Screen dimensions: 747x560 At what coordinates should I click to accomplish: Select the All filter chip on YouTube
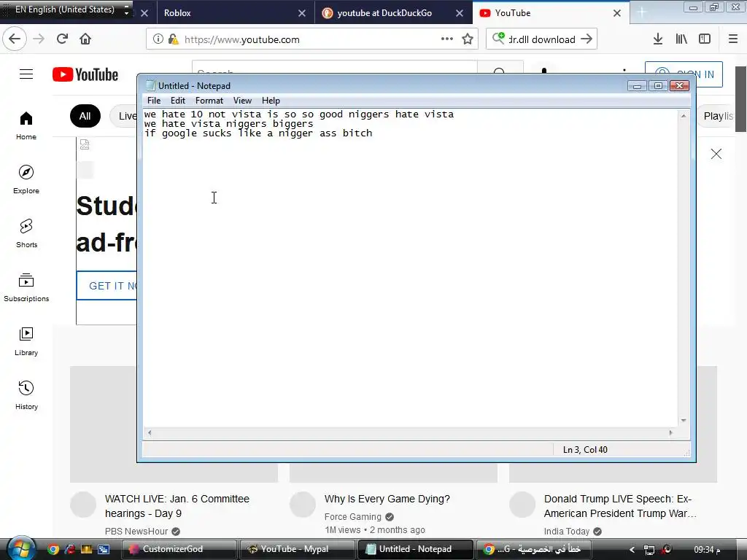(85, 116)
